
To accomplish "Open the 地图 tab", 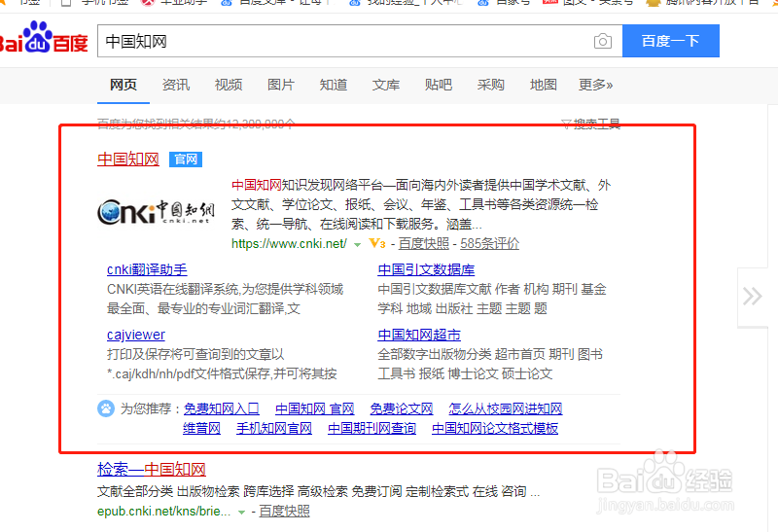I will coord(544,85).
